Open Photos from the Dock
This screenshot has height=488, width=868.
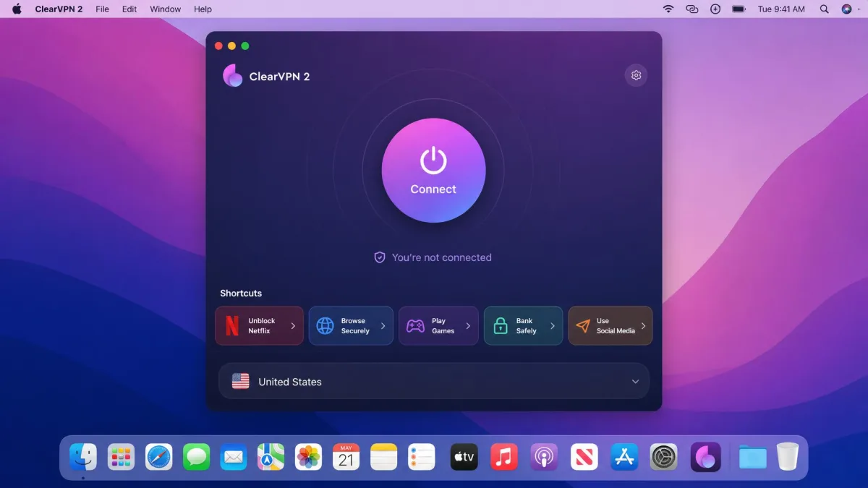(x=309, y=457)
